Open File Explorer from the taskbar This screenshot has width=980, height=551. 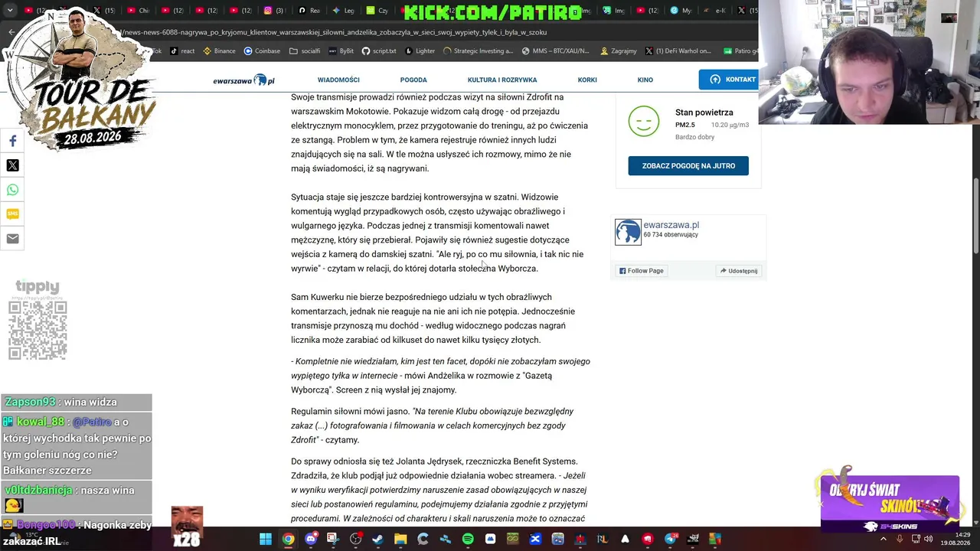pos(400,540)
